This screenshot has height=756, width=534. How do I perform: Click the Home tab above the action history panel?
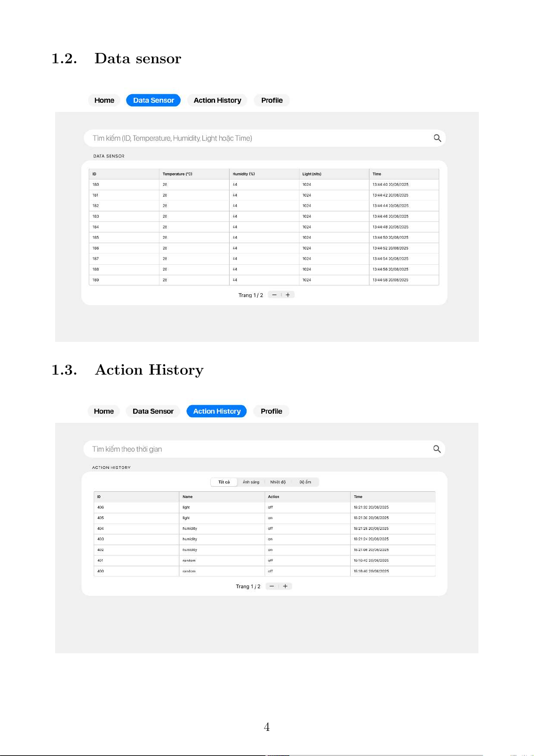click(104, 411)
